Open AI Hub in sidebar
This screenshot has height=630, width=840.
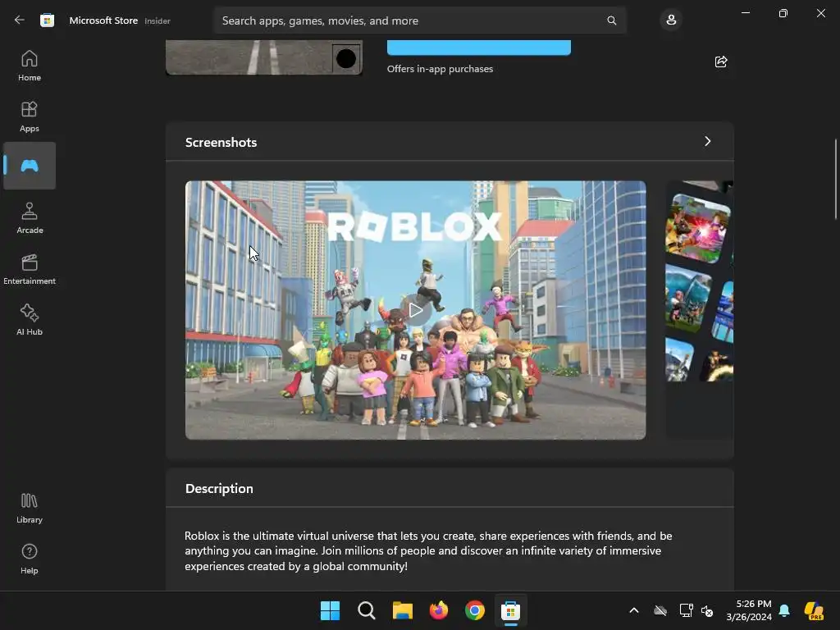(30, 320)
